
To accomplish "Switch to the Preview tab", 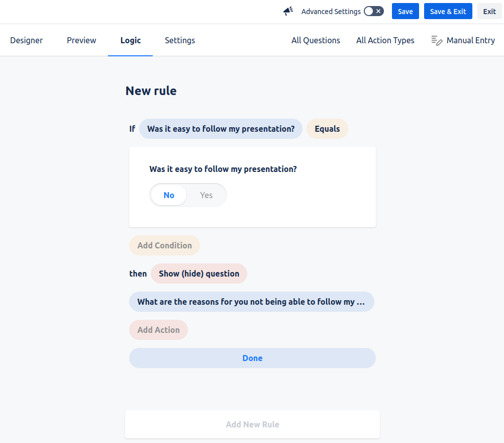I will [81, 40].
